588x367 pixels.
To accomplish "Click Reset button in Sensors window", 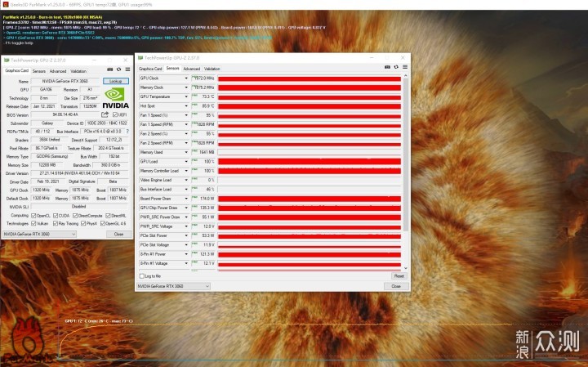I will (399, 276).
